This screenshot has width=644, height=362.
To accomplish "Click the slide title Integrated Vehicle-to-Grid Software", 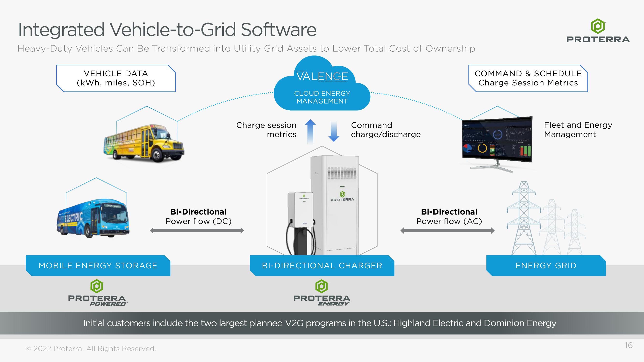I will tap(167, 30).
